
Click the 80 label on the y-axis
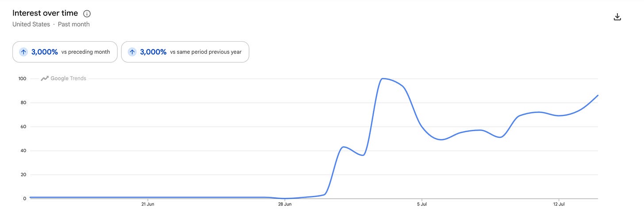[23, 103]
